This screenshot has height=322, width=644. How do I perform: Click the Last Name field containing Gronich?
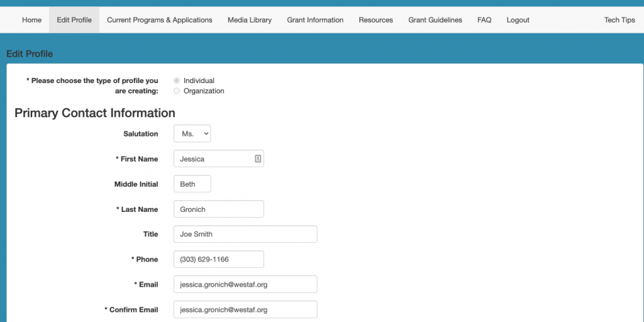click(x=218, y=209)
